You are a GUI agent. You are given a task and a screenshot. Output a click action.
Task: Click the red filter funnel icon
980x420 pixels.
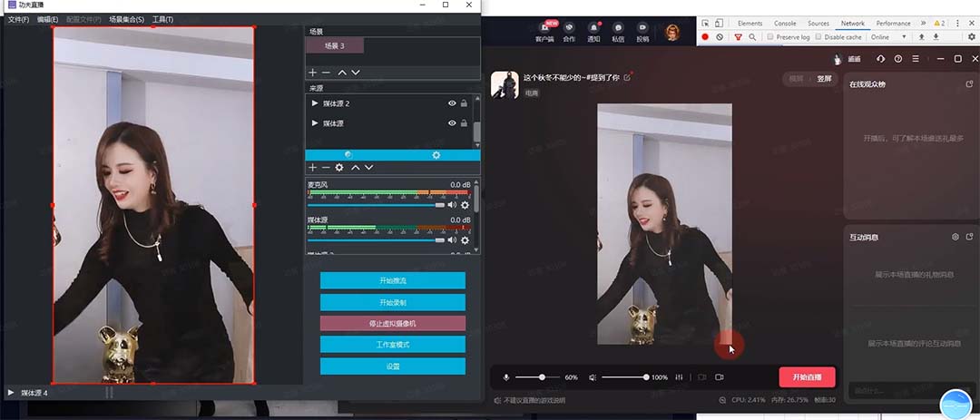738,37
